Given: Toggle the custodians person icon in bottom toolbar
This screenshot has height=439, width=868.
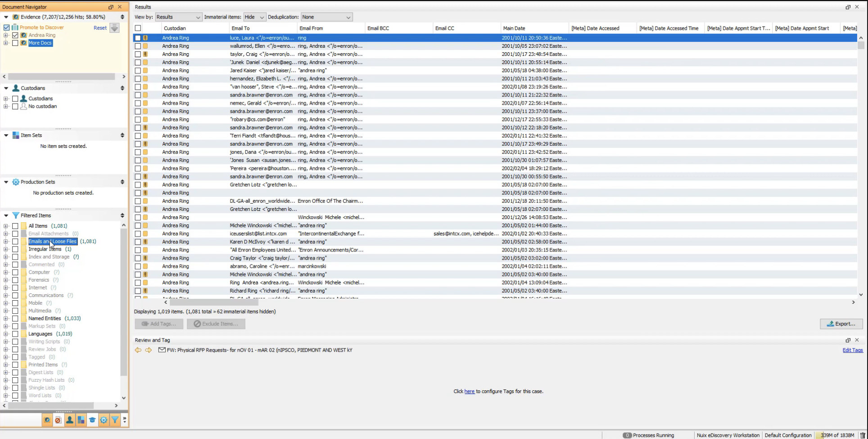Looking at the screenshot, I should point(69,420).
